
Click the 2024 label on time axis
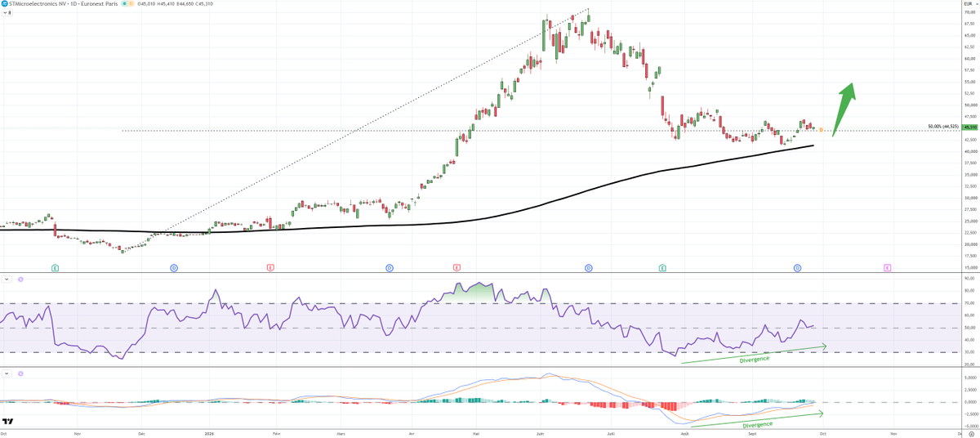[x=209, y=434]
